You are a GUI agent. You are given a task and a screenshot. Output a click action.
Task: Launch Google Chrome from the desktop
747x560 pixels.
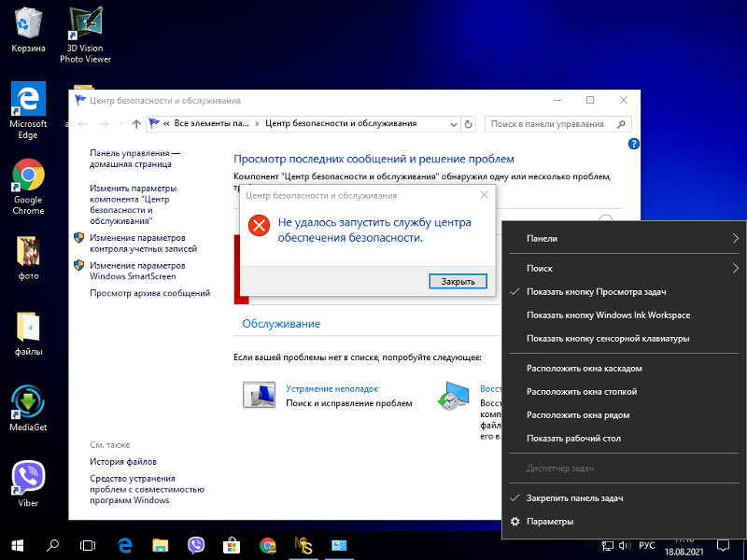click(28, 175)
